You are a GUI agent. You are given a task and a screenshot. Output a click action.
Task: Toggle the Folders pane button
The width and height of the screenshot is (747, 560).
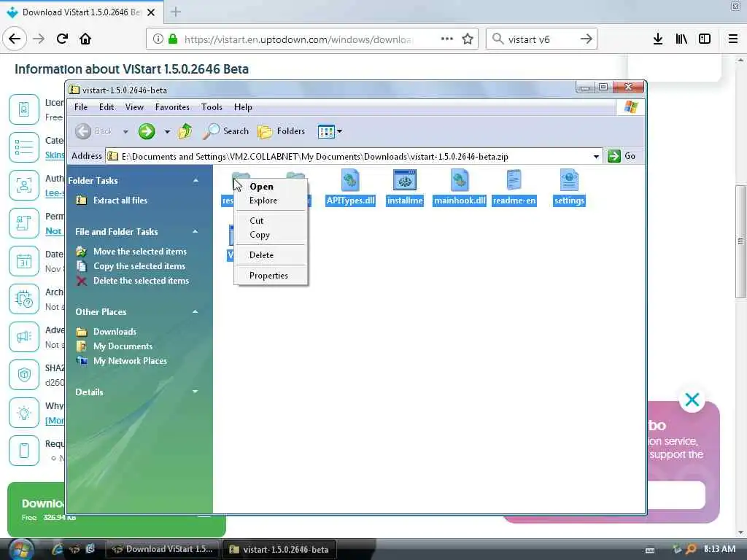pos(281,131)
